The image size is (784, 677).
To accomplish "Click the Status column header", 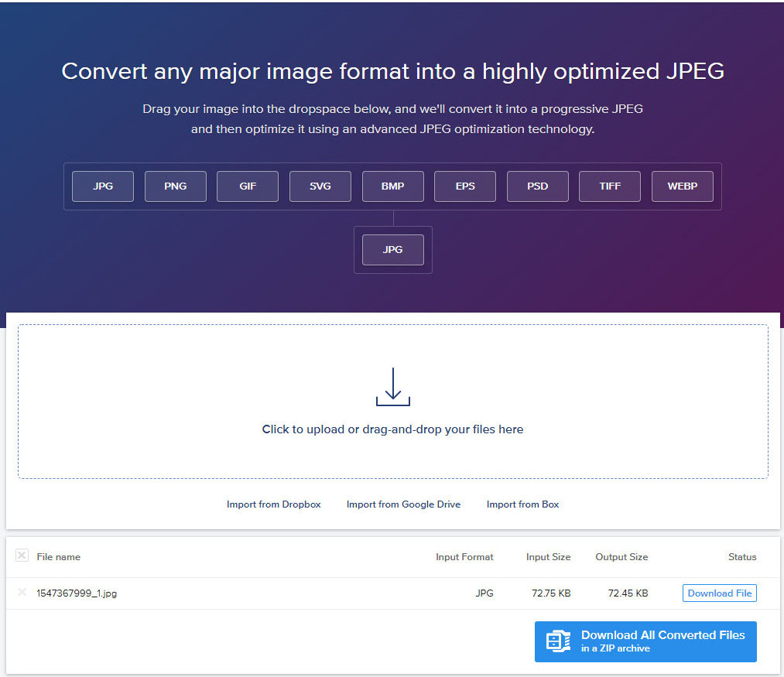I will 742,557.
